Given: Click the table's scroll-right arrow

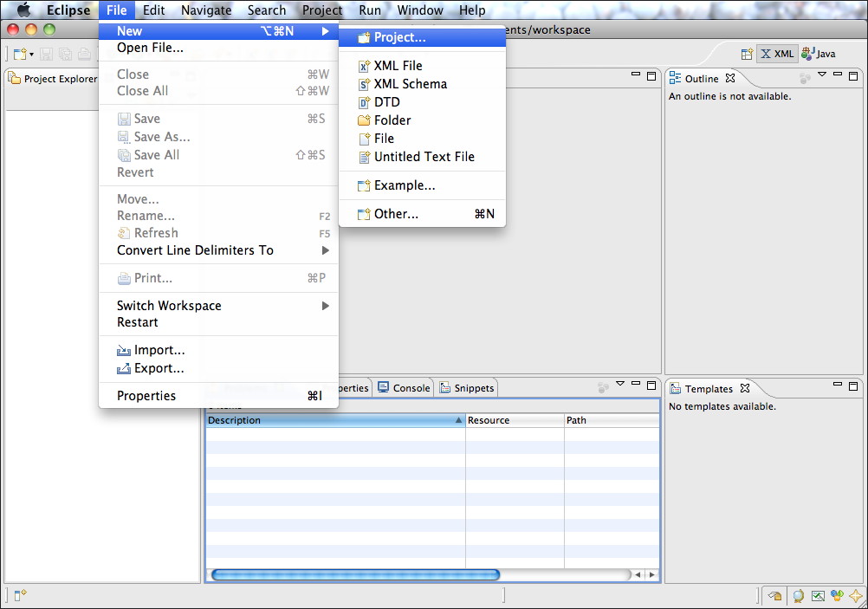Looking at the screenshot, I should pos(652,574).
